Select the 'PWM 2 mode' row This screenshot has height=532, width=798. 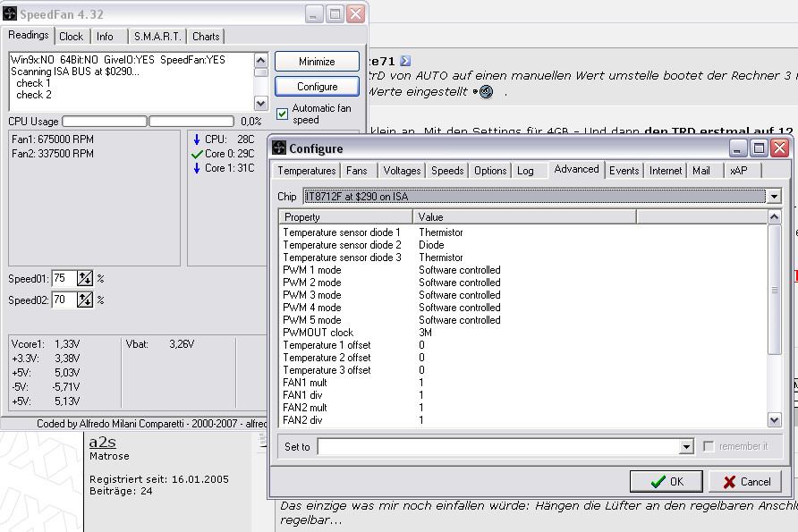[x=523, y=283]
